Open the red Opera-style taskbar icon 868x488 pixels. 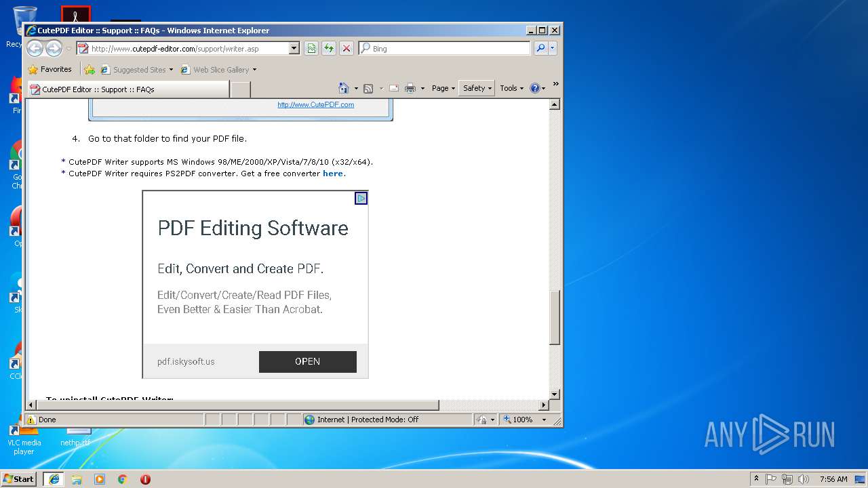click(x=145, y=479)
